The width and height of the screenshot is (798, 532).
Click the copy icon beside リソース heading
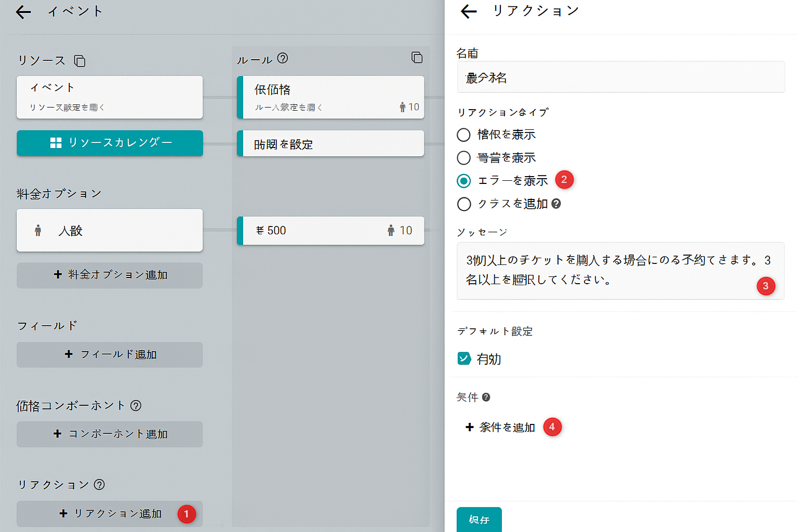[79, 61]
